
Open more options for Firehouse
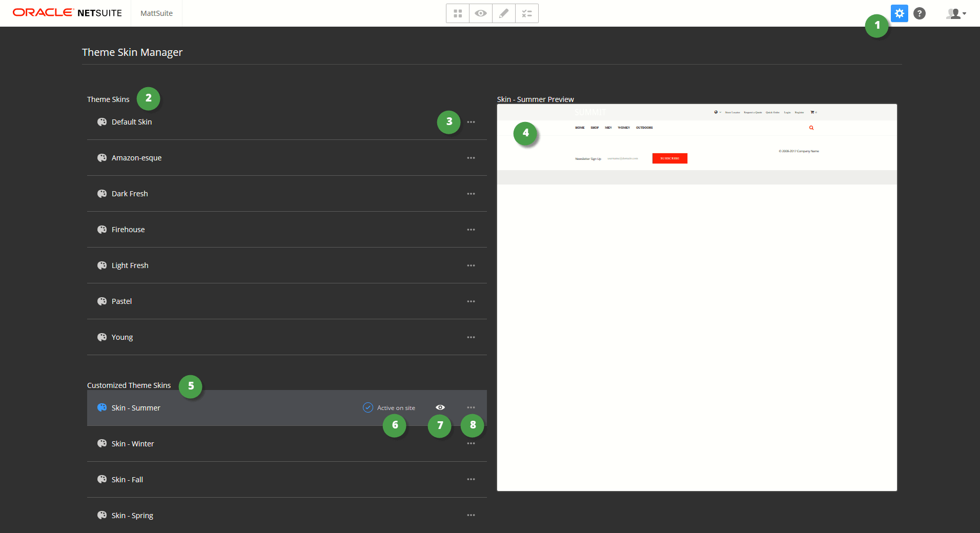(471, 230)
